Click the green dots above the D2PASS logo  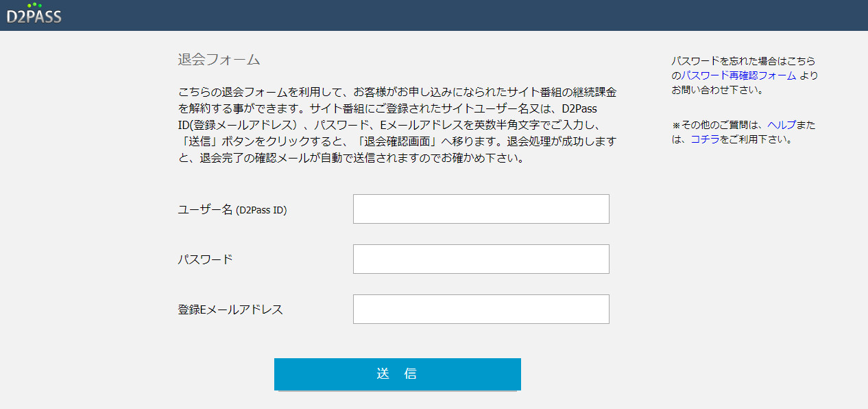click(x=34, y=5)
